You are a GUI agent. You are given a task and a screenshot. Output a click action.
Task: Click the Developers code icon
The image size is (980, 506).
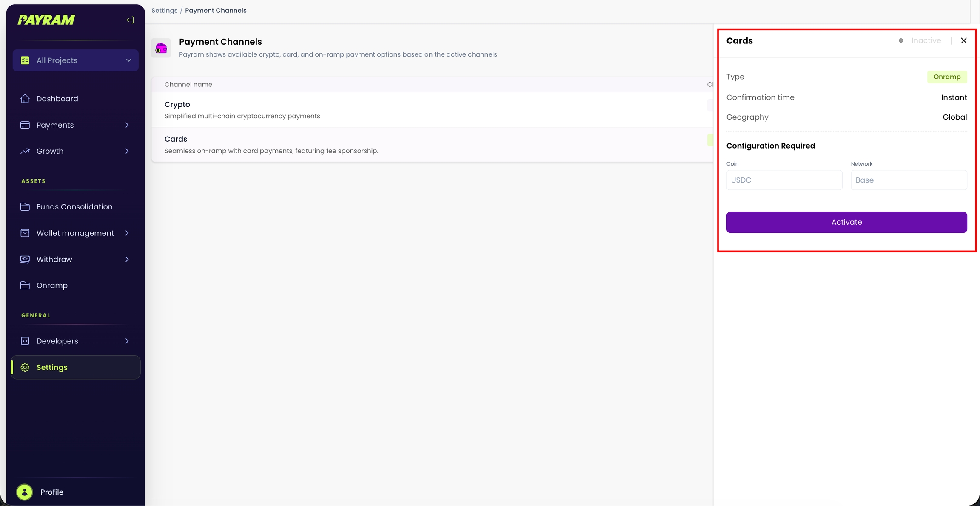click(x=25, y=341)
